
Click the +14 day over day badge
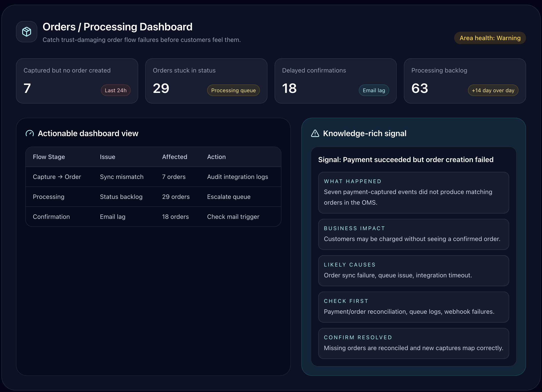pyautogui.click(x=493, y=90)
